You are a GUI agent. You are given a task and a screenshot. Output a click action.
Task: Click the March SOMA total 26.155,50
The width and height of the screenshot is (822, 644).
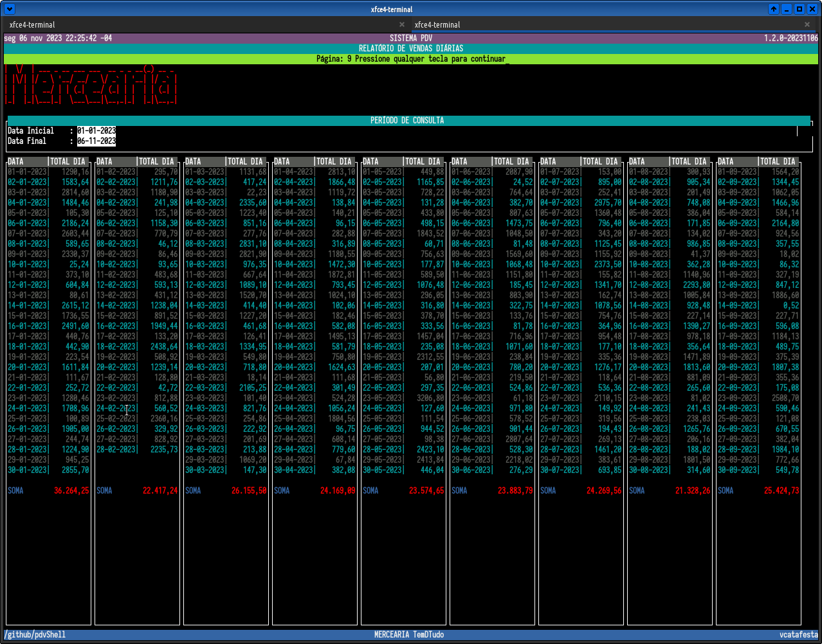249,490
